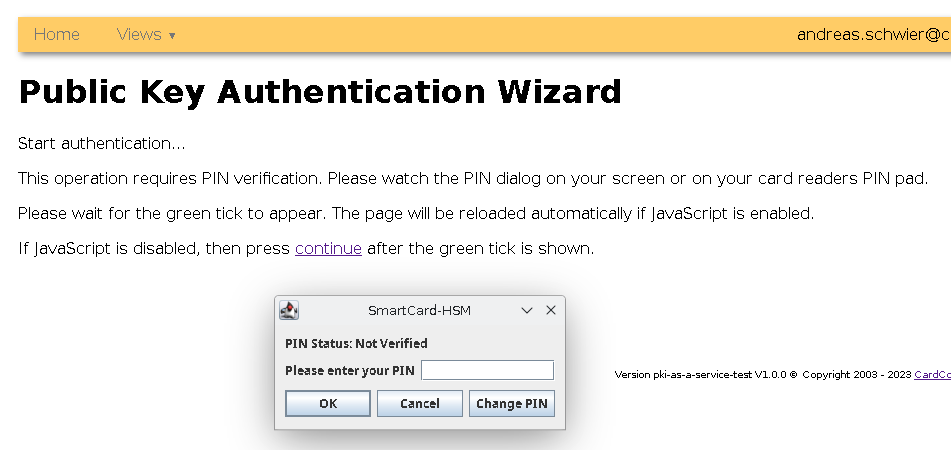This screenshot has height=450, width=951.
Task: Click the SmartCard-HSM dialog title bar
Action: 419,311
